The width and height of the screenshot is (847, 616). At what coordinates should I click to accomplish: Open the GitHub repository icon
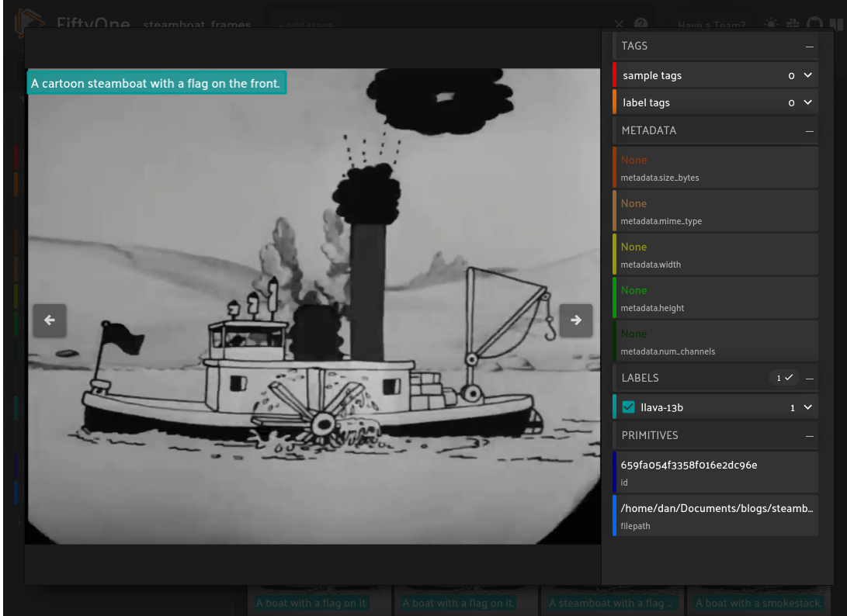(814, 24)
